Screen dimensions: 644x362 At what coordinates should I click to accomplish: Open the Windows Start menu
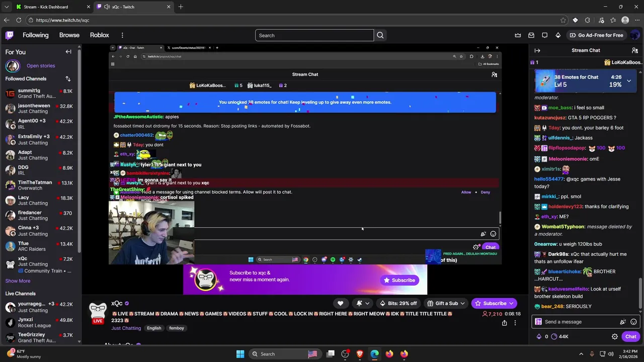(x=240, y=354)
